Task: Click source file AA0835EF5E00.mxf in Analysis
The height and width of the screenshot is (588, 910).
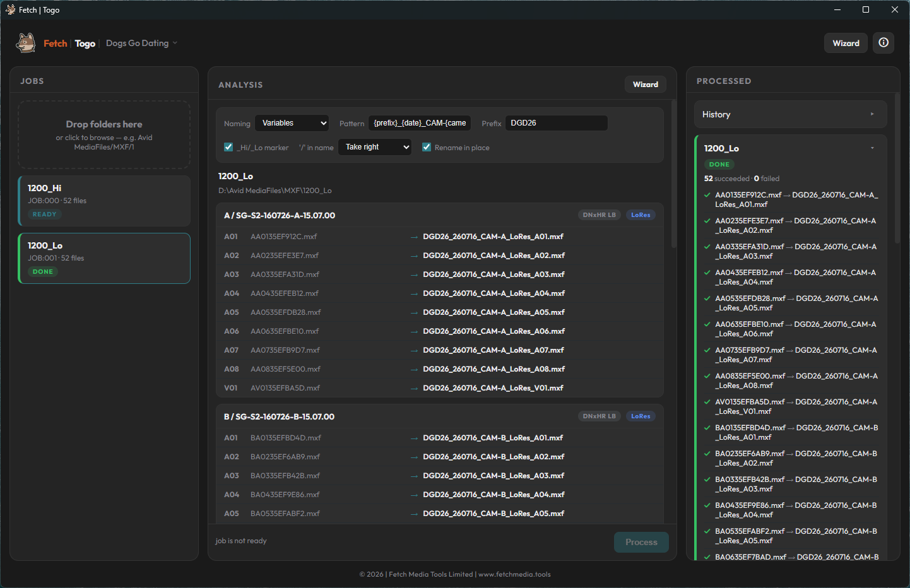Action: 285,369
